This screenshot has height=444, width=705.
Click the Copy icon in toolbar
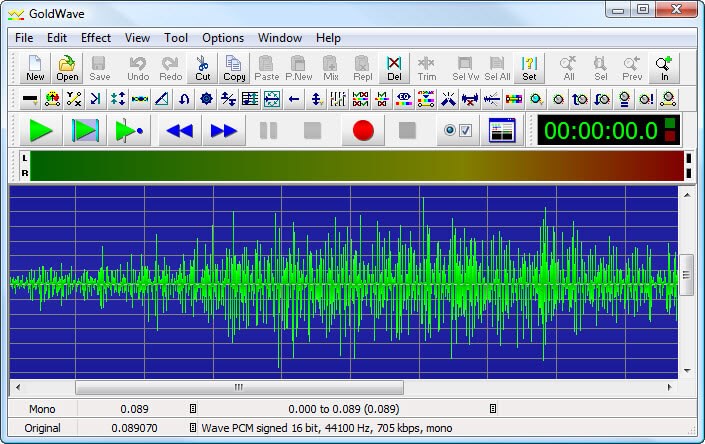tap(234, 67)
